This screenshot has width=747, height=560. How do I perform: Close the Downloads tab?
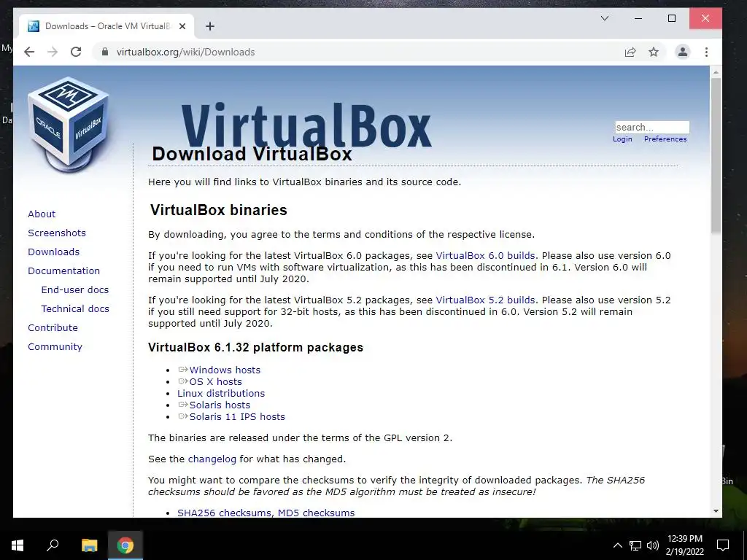(x=182, y=26)
